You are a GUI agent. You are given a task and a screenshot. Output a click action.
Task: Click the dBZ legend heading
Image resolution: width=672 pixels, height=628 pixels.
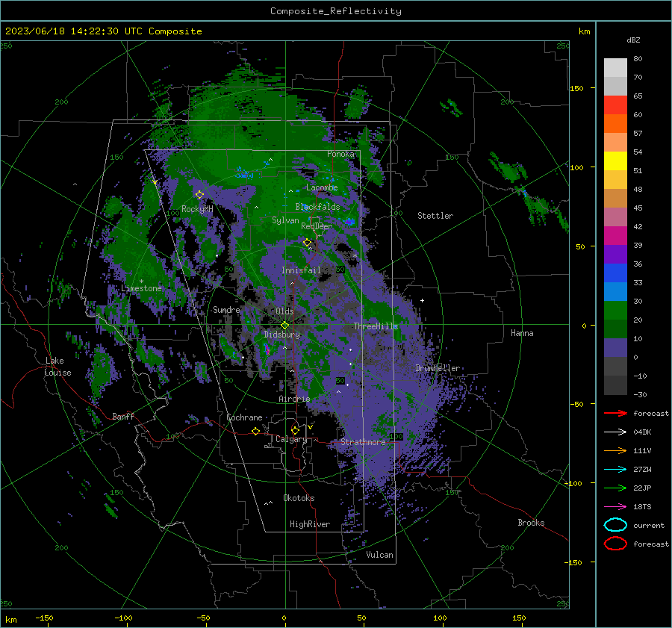coord(633,40)
